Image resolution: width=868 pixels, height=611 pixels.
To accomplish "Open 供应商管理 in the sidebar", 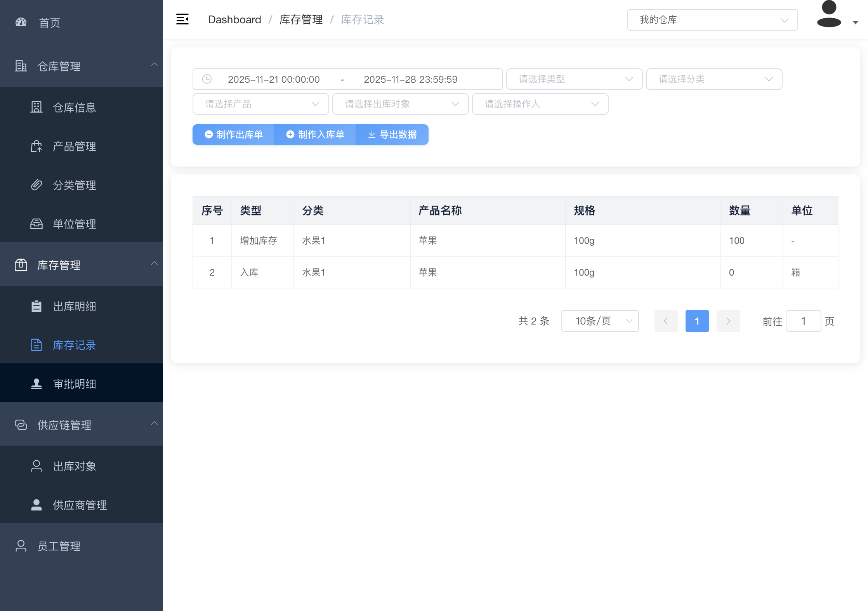I will click(x=79, y=505).
